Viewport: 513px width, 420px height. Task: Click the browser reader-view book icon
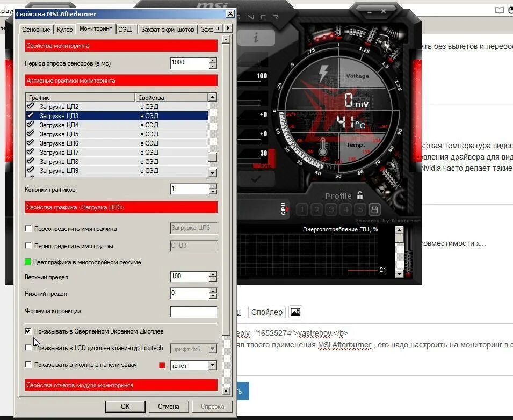coord(499,10)
